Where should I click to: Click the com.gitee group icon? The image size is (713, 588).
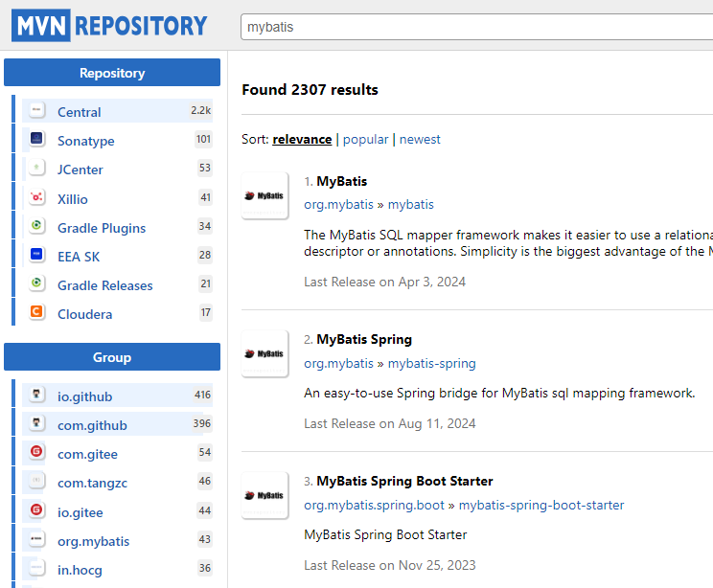coord(36,452)
